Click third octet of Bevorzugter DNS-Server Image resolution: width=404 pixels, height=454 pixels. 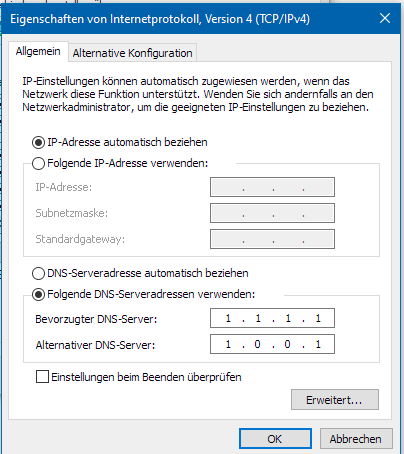pyautogui.click(x=288, y=318)
